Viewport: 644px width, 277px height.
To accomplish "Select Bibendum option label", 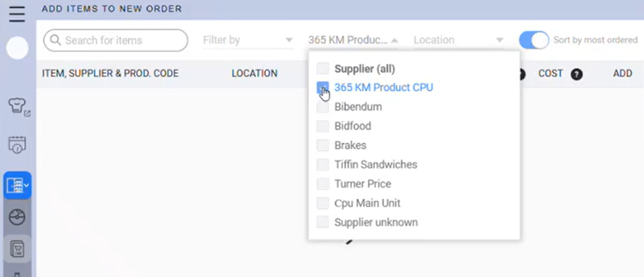I will 358,107.
